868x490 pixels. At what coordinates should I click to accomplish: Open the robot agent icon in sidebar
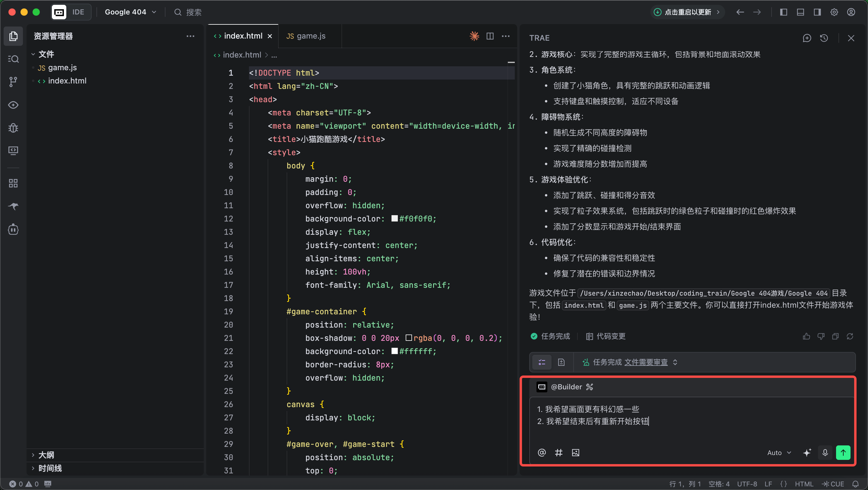coord(13,230)
